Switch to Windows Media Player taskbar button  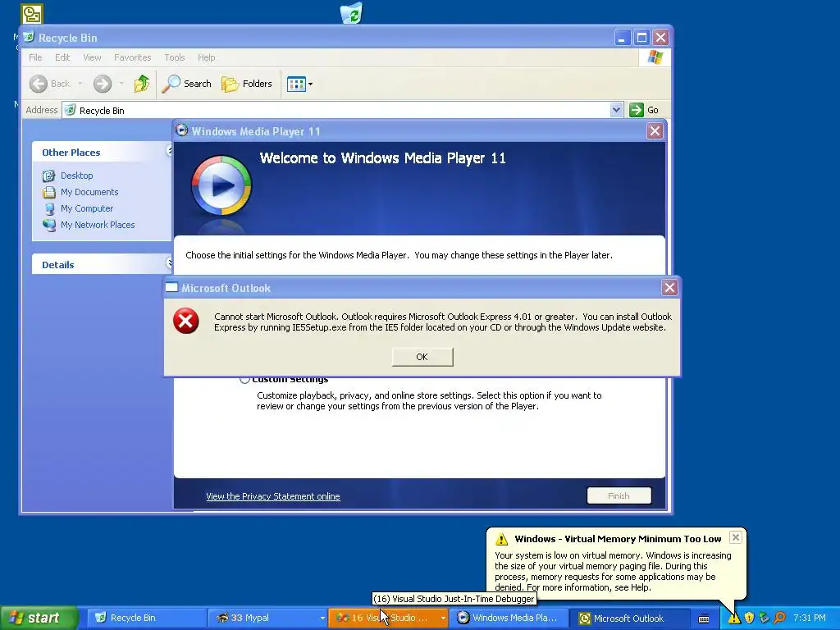tap(509, 618)
